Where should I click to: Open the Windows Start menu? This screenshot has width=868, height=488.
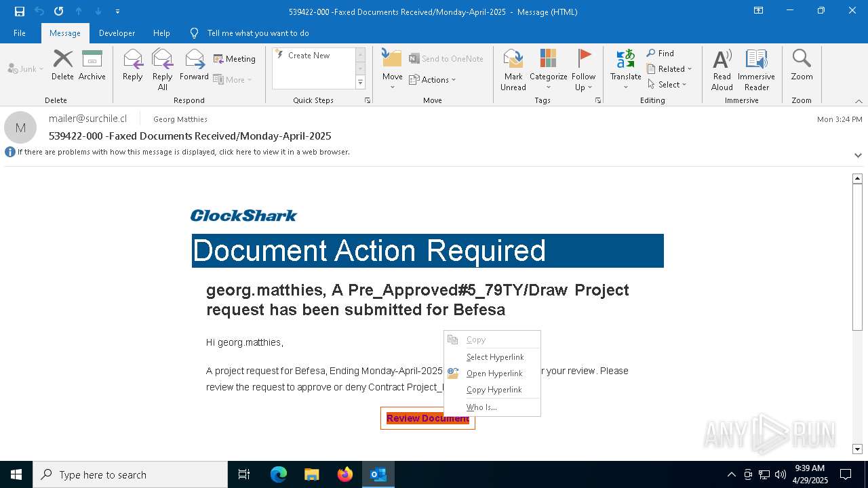[16, 474]
